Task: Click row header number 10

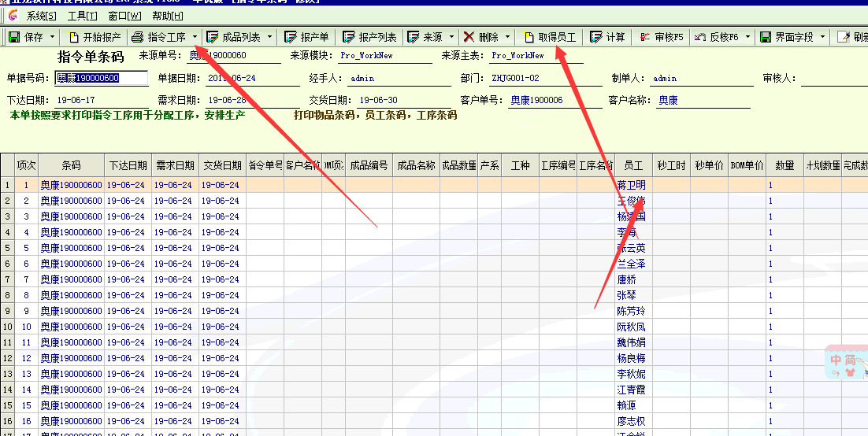Action: point(7,327)
